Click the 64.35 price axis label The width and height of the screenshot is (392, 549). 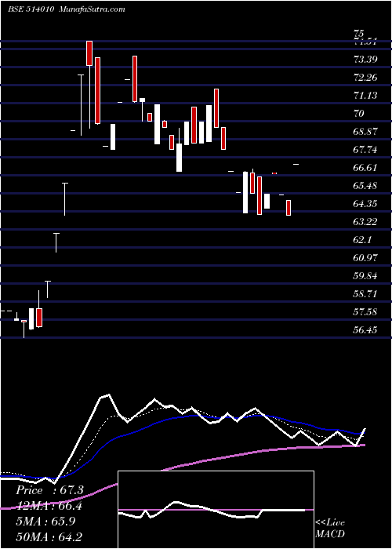(x=365, y=203)
